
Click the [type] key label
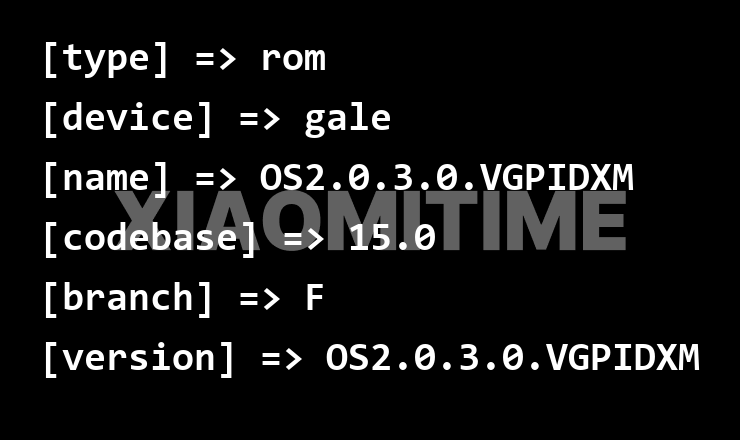coord(106,59)
